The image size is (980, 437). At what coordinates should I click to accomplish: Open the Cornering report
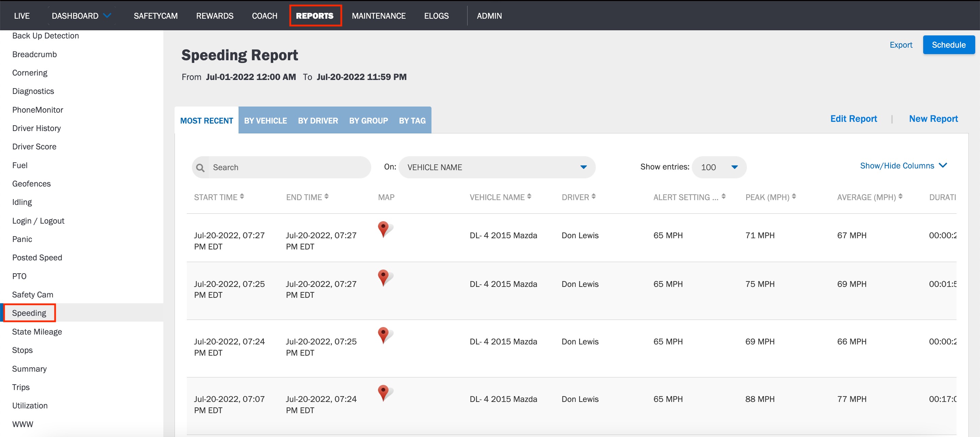pos(30,73)
